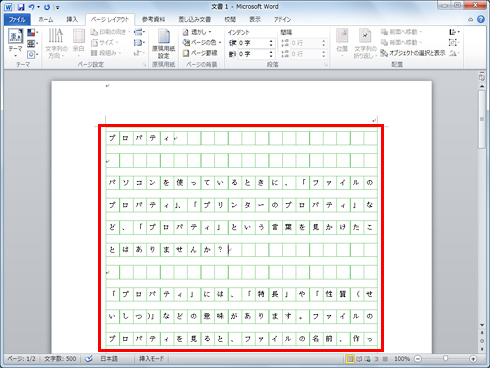Viewport: 490px width, 368px height.
Task: Switch to the 校閲 (Review) tab
Action: (230, 20)
